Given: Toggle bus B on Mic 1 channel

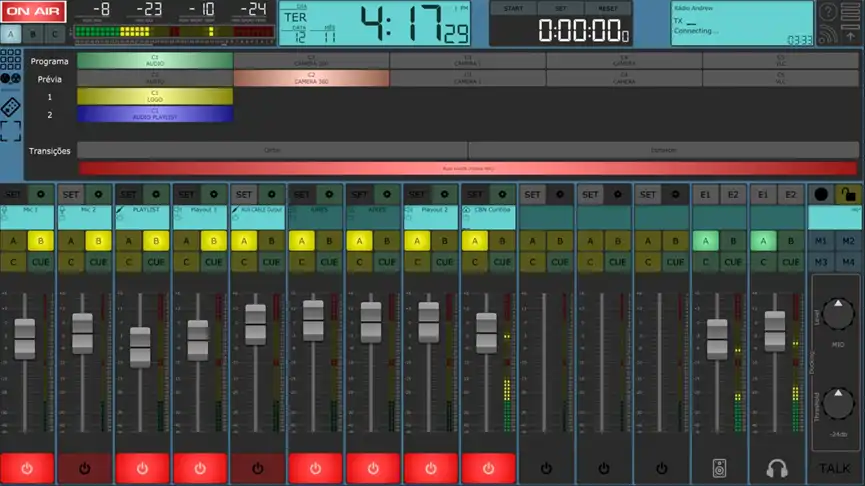Looking at the screenshot, I should 41,241.
